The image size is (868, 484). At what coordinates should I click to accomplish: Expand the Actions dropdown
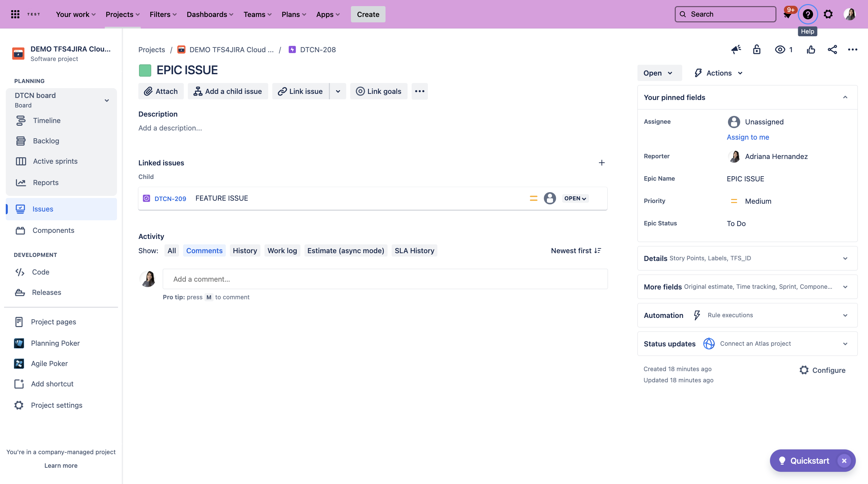(718, 73)
